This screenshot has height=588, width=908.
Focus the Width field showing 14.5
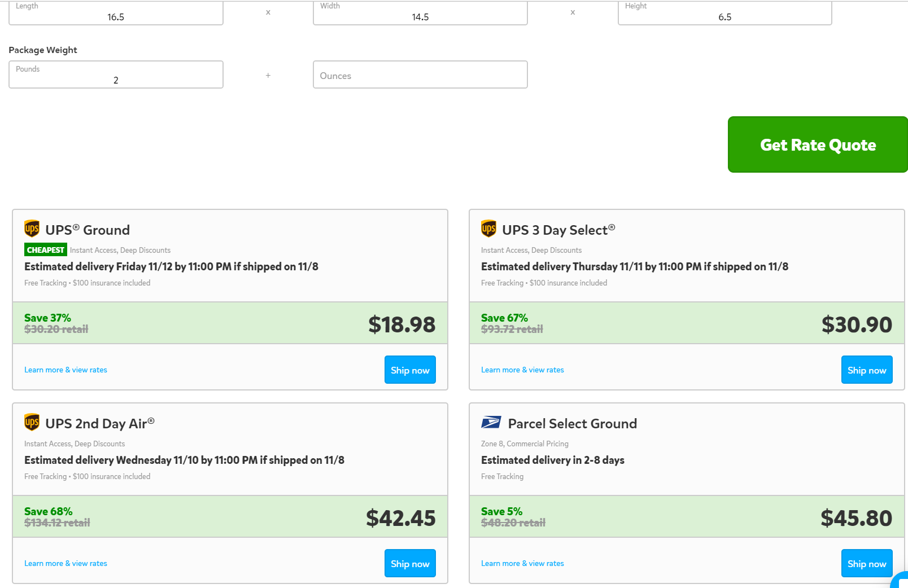coord(420,13)
